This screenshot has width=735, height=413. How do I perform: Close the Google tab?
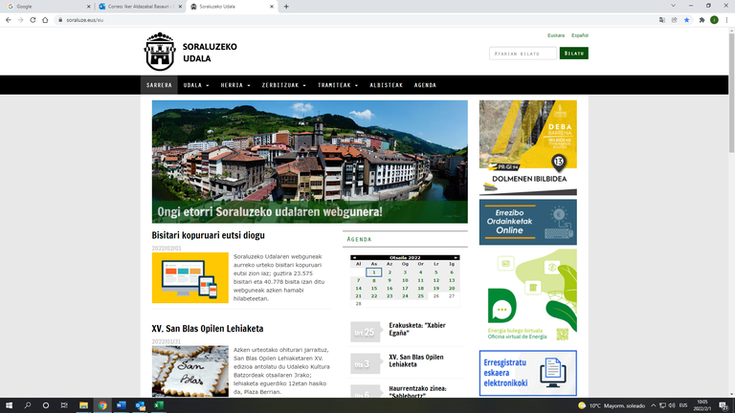89,7
